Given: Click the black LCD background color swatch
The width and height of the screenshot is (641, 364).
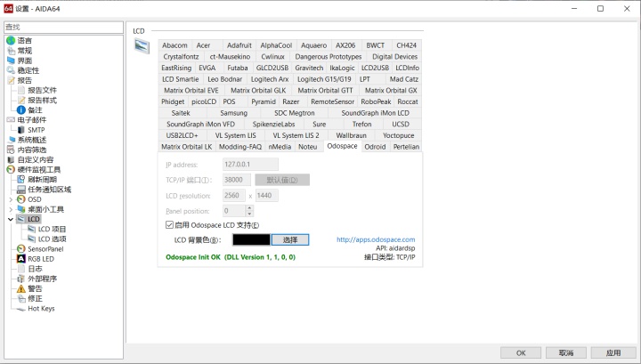Looking at the screenshot, I should tap(251, 239).
